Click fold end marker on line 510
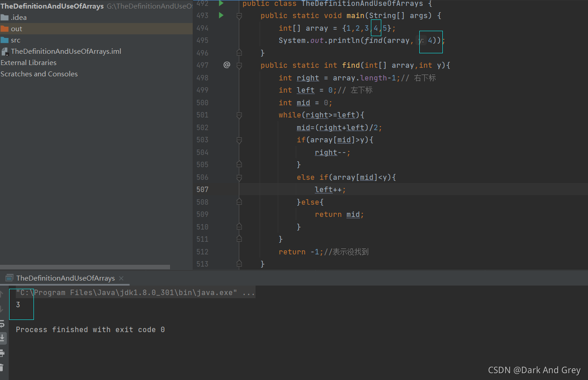588x380 pixels. tap(239, 227)
